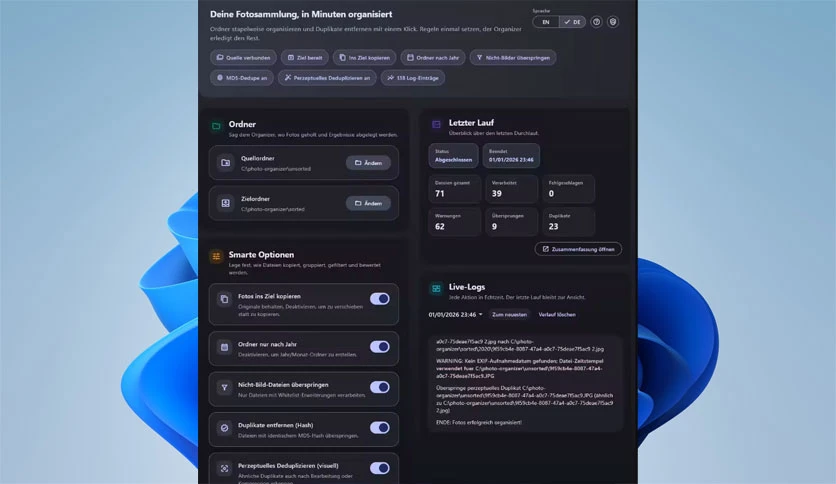Image resolution: width=836 pixels, height=484 pixels.
Task: Click the 'Nicht-Bilder überspringen' chip
Action: click(x=513, y=58)
